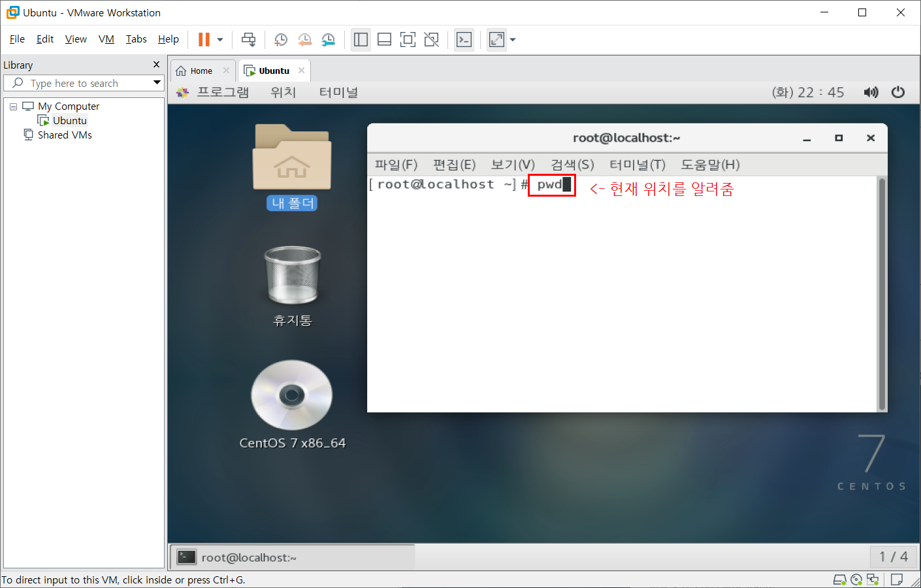Collapse the My Computer tree node
921x588 pixels.
[13, 106]
